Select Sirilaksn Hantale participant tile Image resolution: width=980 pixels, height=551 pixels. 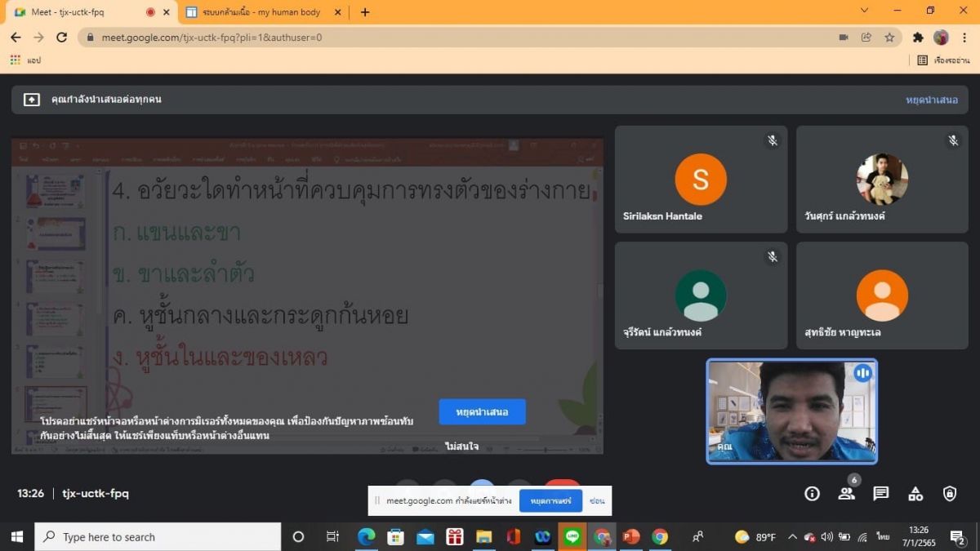point(701,180)
